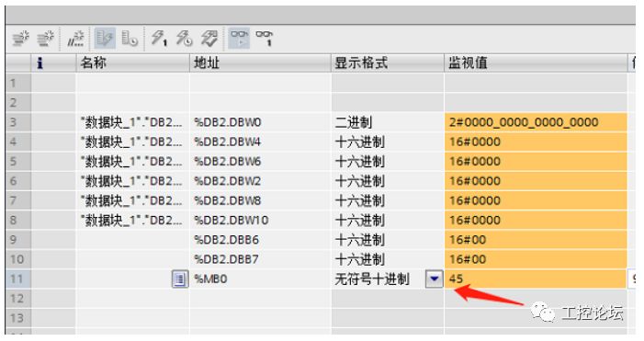Toggle the Monitor all glasses button
This screenshot has height=341, width=644.
click(239, 39)
